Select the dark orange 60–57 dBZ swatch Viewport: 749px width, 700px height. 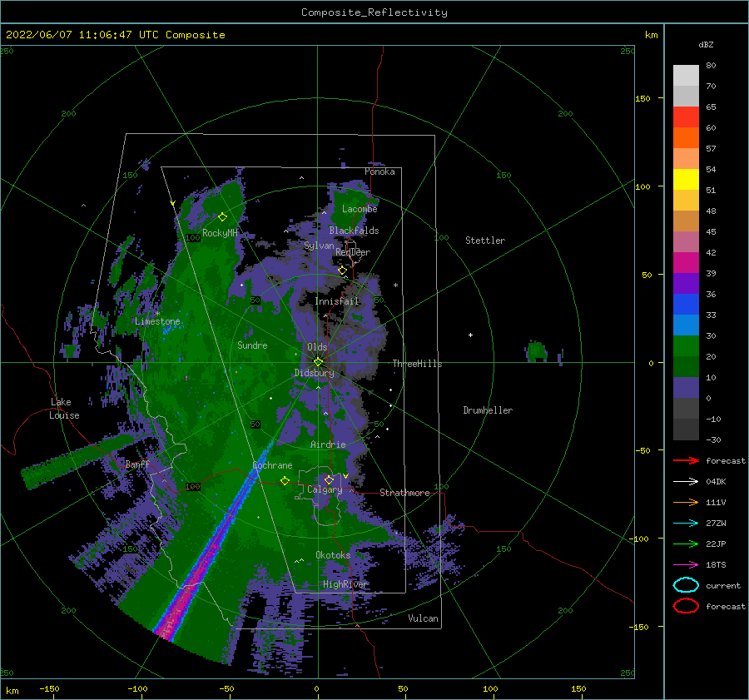click(686, 138)
